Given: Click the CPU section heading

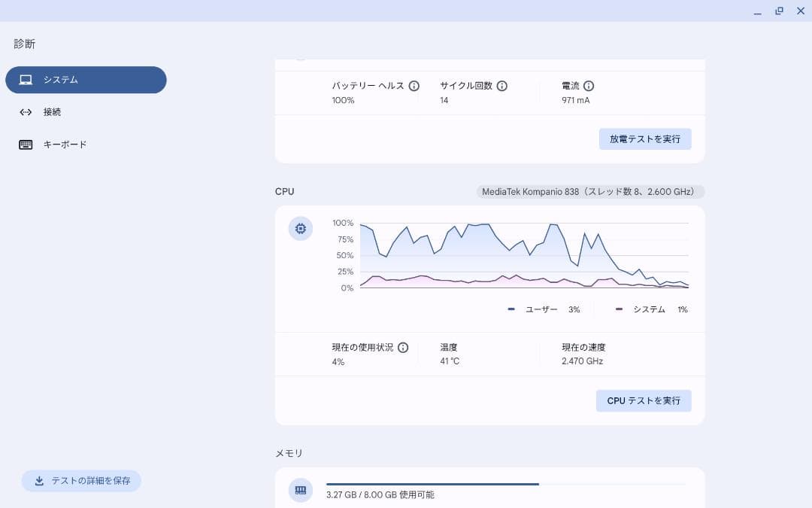Looking at the screenshot, I should tap(284, 192).
